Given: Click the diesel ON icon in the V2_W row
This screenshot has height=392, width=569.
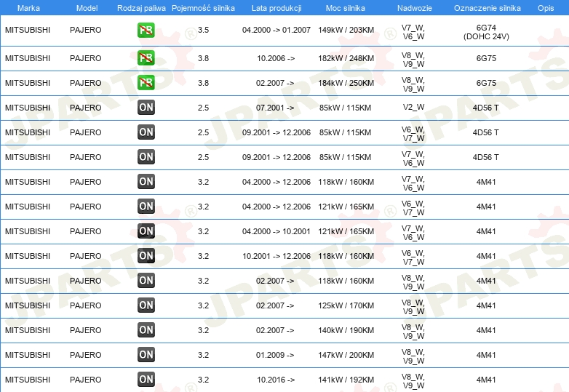Looking at the screenshot, I should pos(146,108).
